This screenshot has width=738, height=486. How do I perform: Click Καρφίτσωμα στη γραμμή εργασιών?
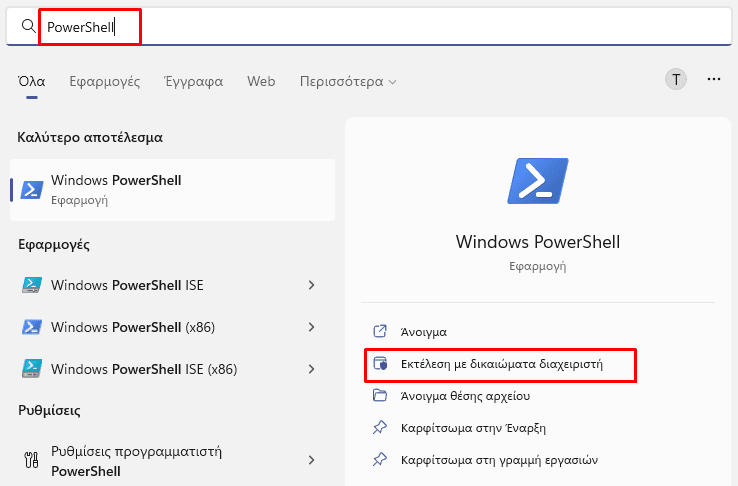tap(499, 460)
